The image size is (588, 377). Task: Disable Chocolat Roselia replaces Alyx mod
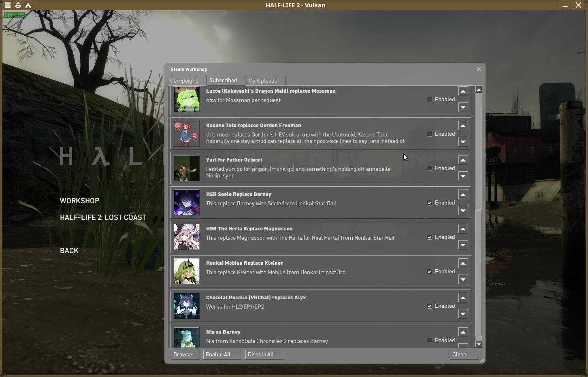[430, 306]
